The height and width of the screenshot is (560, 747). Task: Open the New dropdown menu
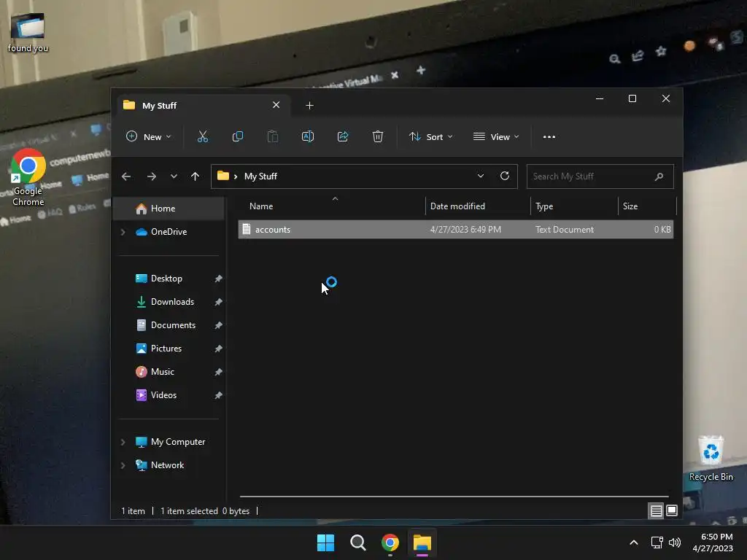148,136
